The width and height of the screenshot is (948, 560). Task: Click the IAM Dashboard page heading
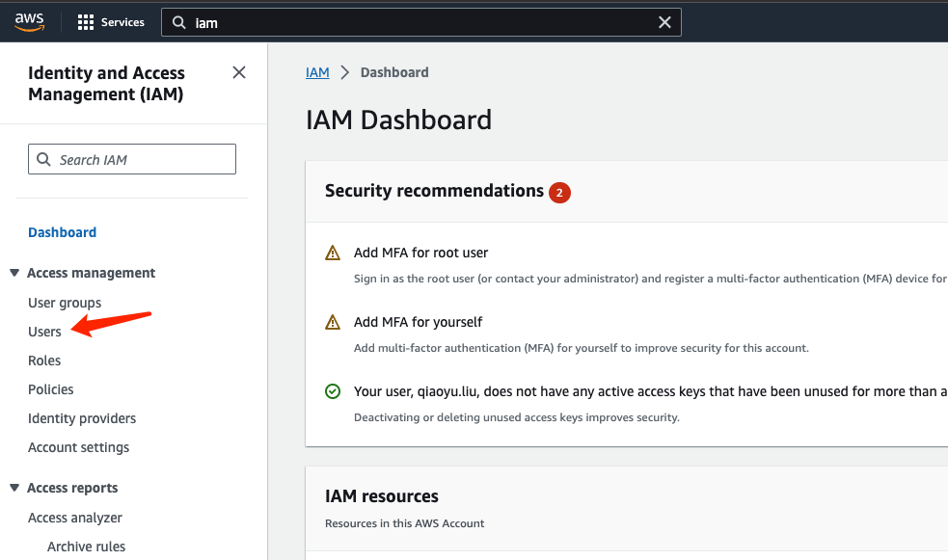398,120
